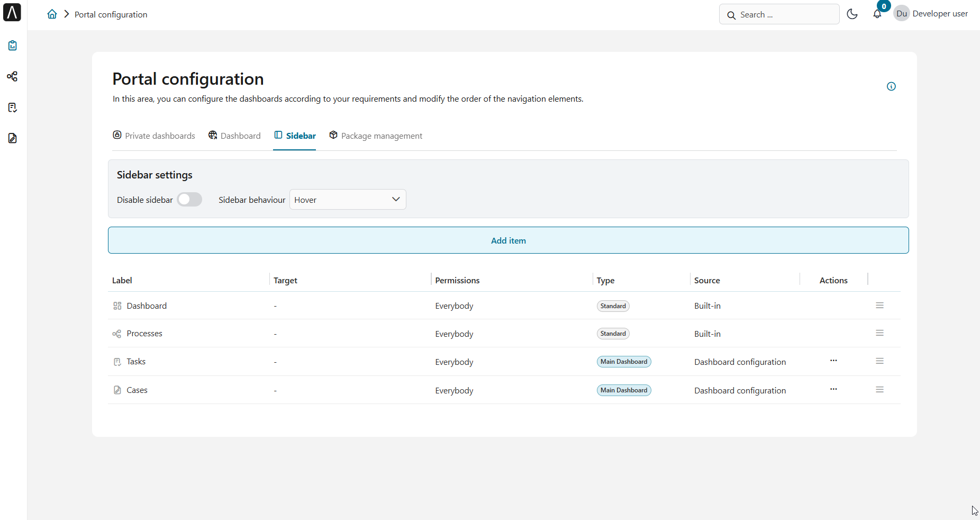Screen dimensions: 980x520
Task: Open the Processes icon in left sidebar
Action: pos(13,76)
